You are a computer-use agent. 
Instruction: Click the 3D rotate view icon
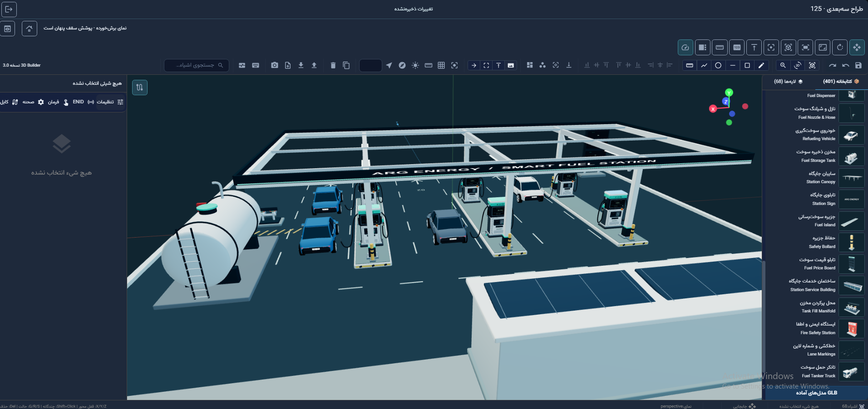coord(798,65)
